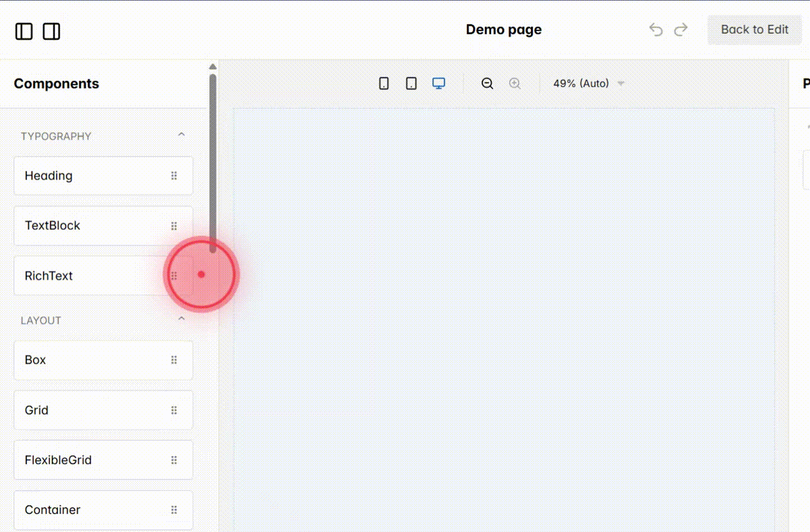Viewport: 810px width, 532px height.
Task: Click the undo arrow icon
Action: 656,30
